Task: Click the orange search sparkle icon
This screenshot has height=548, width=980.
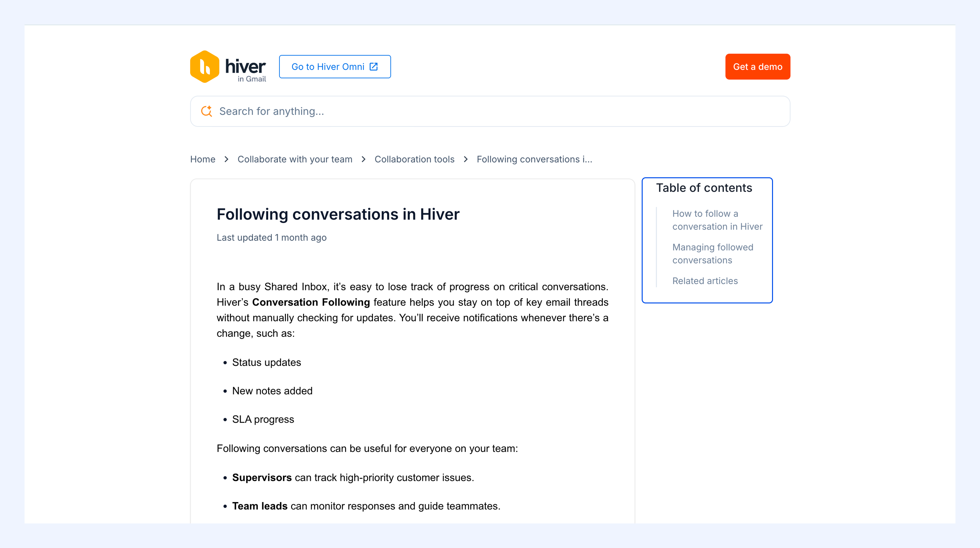Action: coord(207,111)
